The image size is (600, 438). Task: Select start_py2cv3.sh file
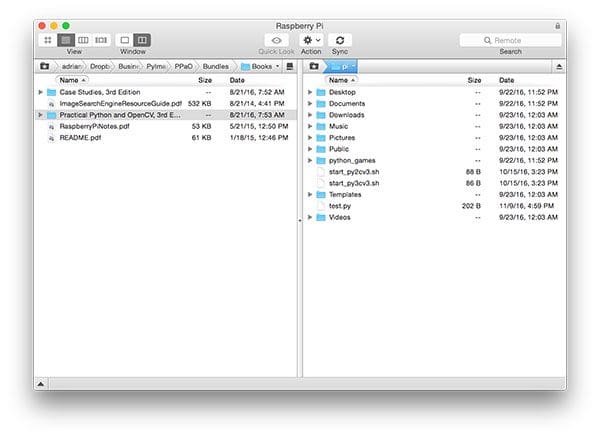pos(435,172)
